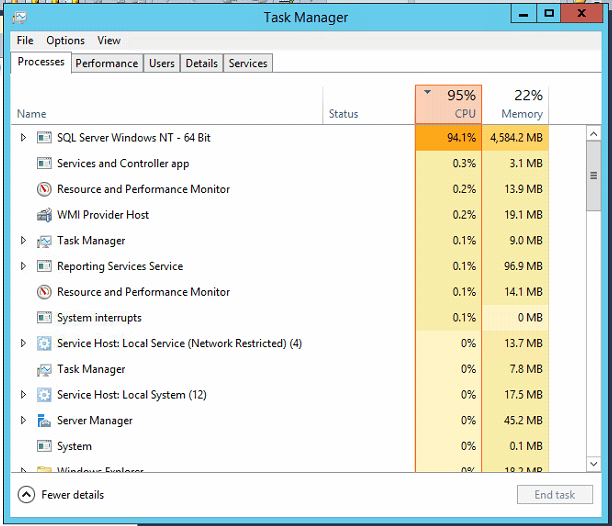The width and height of the screenshot is (612, 526).
Task: Click the Task Manager icon at 9.0 MB
Action: [44, 241]
